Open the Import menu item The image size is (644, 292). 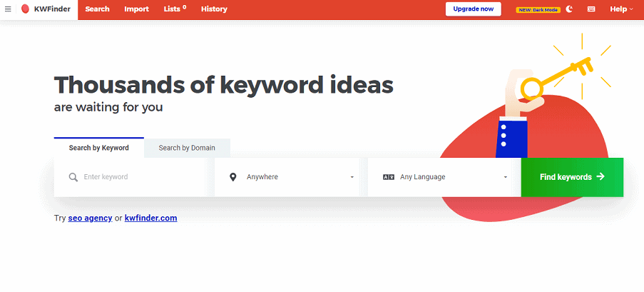coord(136,9)
